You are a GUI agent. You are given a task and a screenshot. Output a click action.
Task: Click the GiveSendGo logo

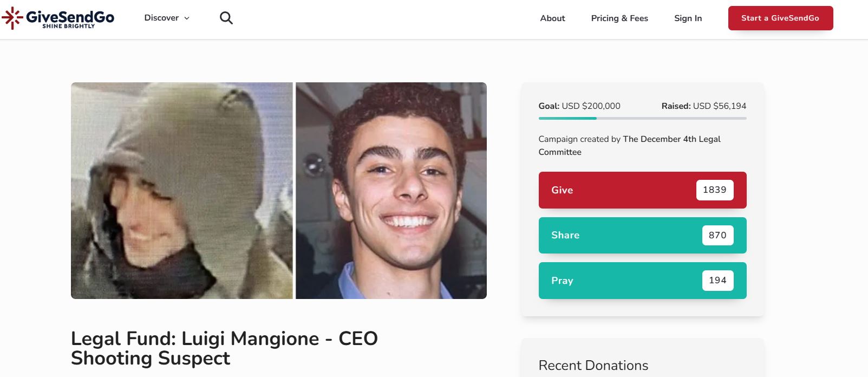coord(60,17)
